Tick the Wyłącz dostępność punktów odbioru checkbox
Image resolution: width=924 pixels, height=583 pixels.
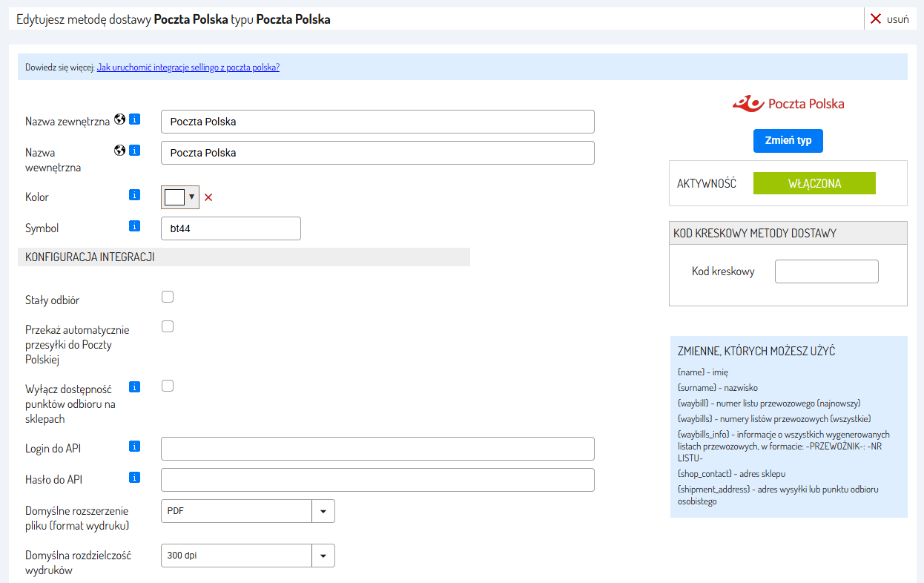tap(168, 386)
